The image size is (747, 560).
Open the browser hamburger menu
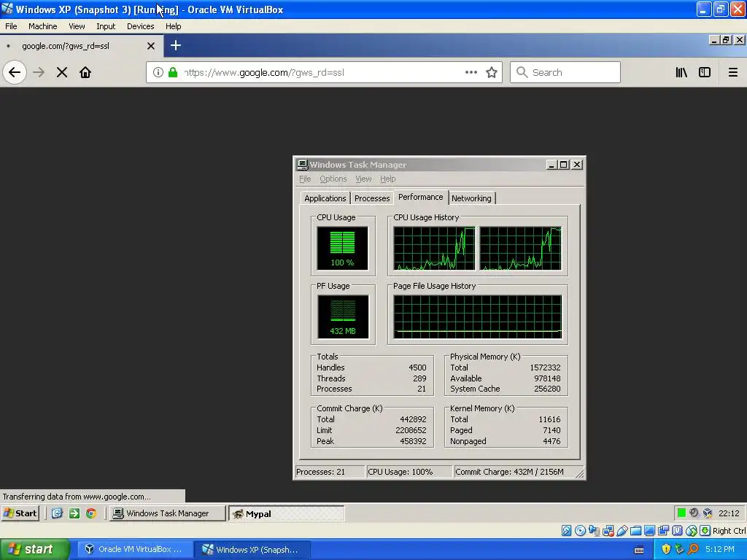point(733,72)
